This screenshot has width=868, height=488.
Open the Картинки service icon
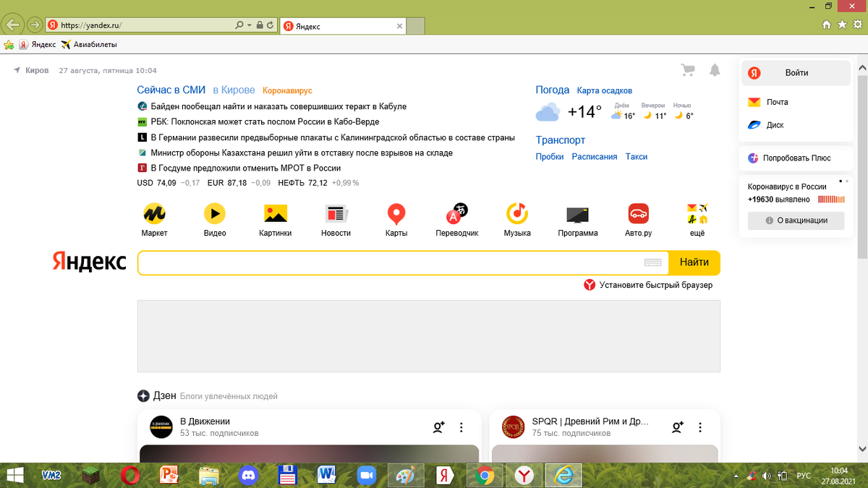coord(276,213)
